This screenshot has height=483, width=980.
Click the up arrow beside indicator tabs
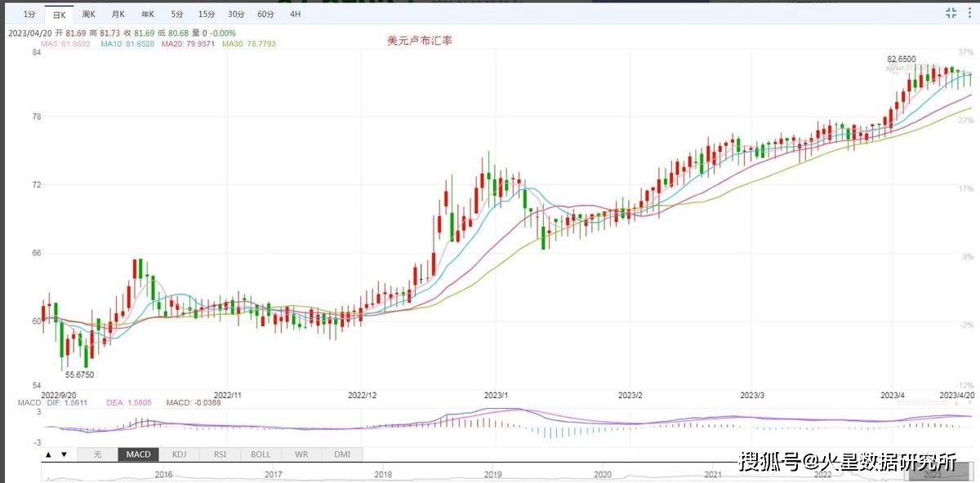(x=48, y=454)
